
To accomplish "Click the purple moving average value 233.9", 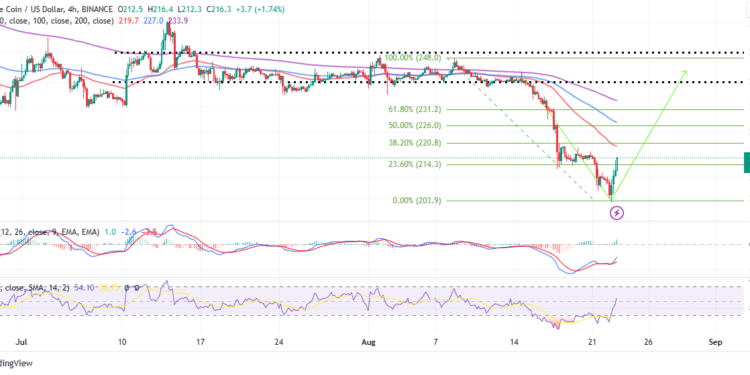I will point(178,21).
